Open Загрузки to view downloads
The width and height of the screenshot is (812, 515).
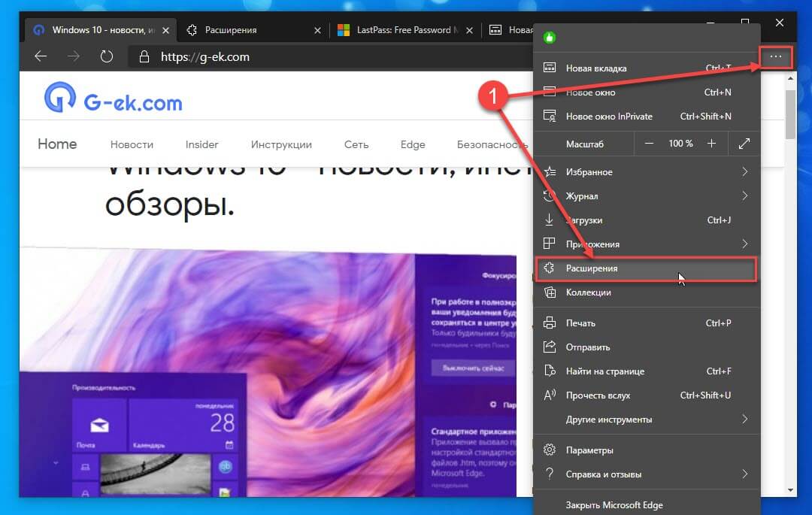(592, 220)
